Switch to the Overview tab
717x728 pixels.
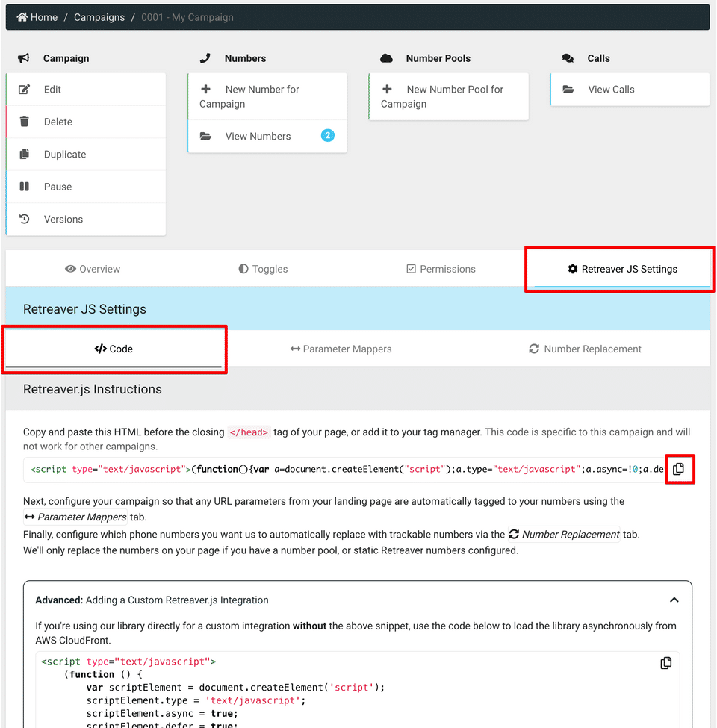[93, 269]
